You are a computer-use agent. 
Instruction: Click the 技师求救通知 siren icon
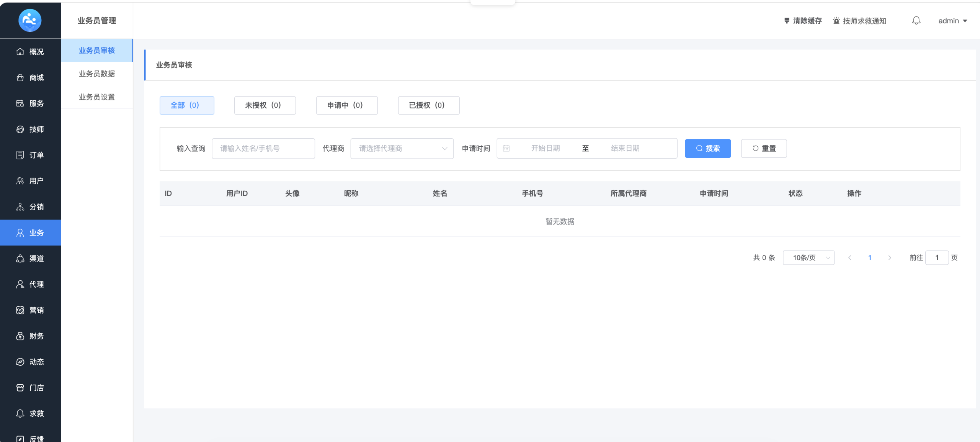click(836, 21)
